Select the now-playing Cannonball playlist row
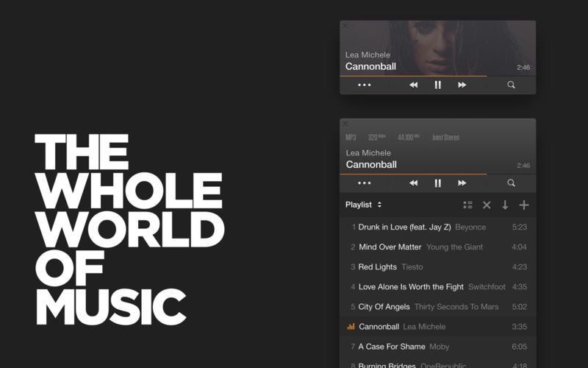Viewport: 588px width, 368px height. pyautogui.click(x=437, y=326)
